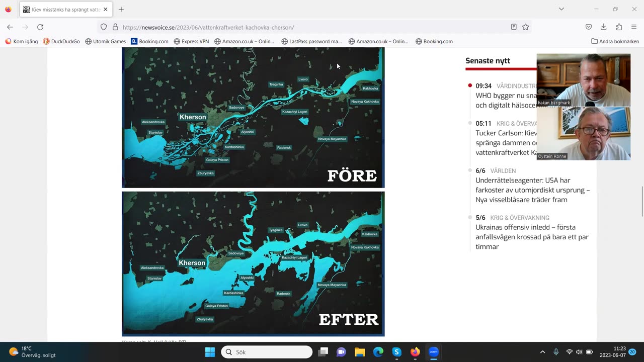Viewport: 644px width, 362px height.
Task: Click the KRIG & ÖVERVAKNING tag on 5/6
Action: tap(520, 218)
